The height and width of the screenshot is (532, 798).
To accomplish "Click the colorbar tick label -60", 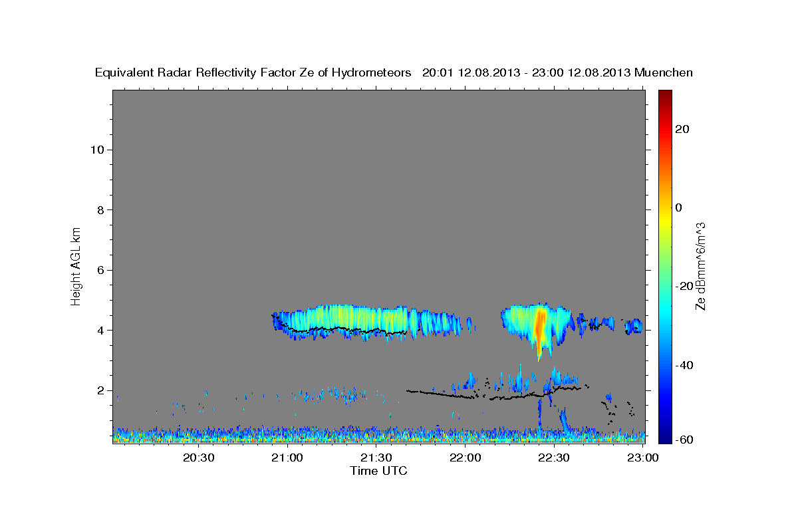I will (683, 439).
